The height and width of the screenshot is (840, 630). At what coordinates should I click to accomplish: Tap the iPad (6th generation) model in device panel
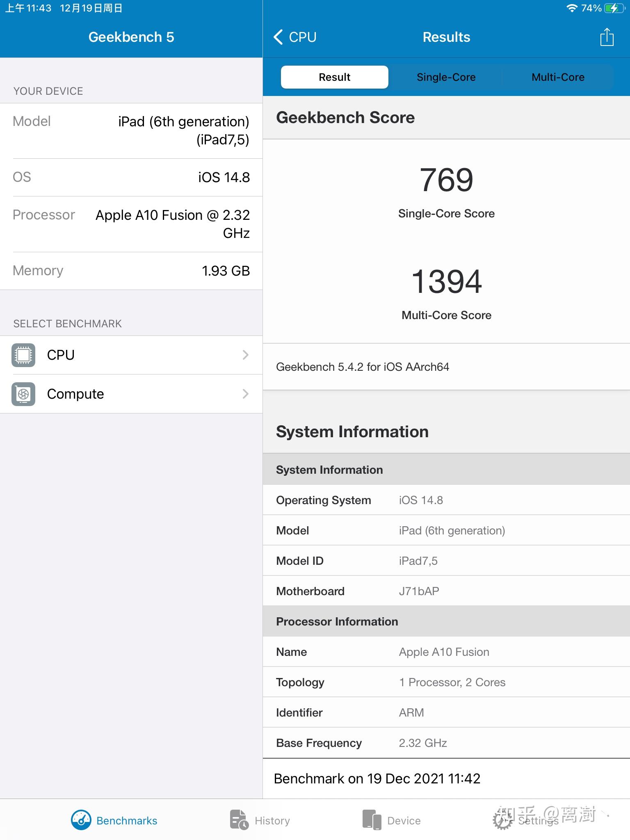(x=184, y=130)
